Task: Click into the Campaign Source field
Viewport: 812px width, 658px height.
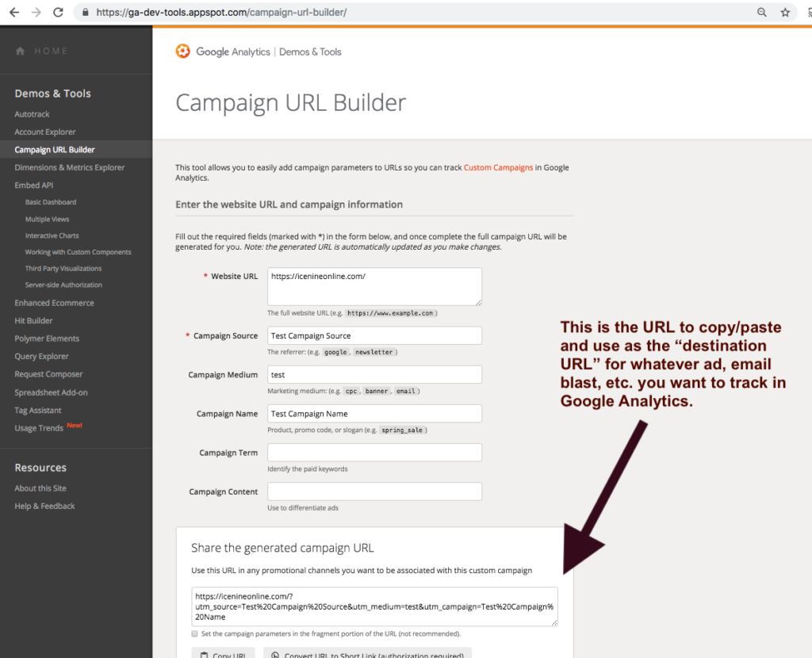Action: tap(374, 335)
